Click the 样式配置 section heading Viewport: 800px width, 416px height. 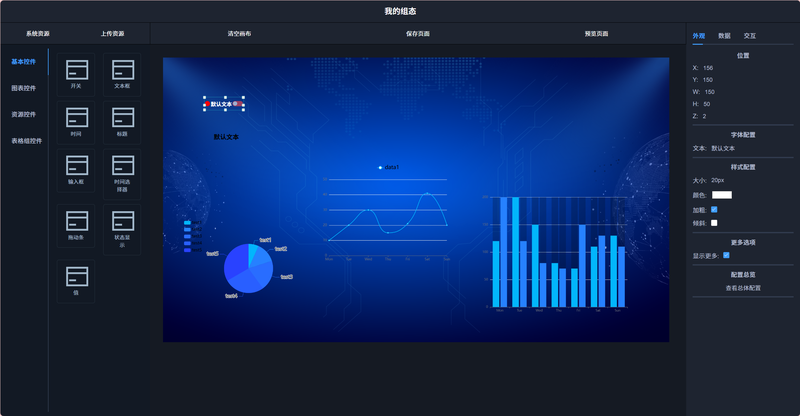(743, 167)
